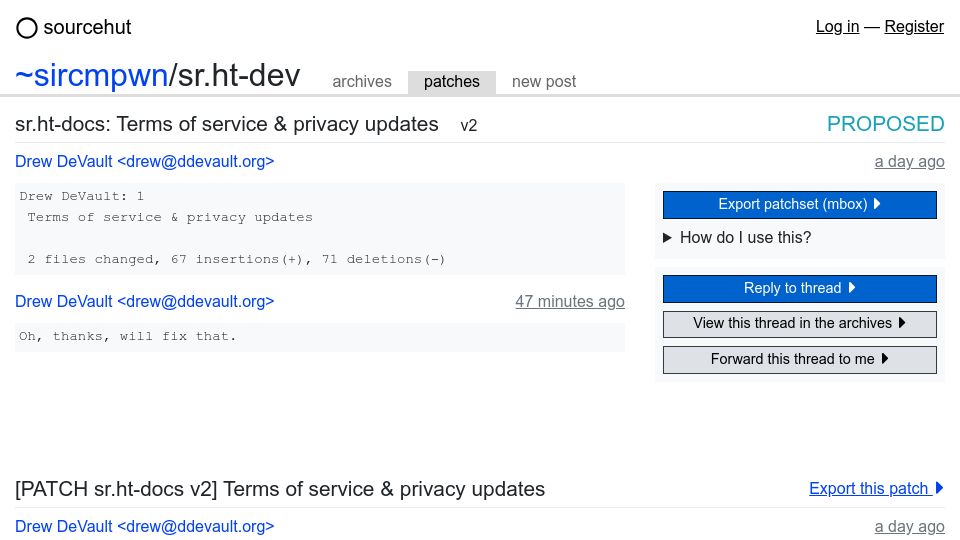Click the '[PATCH sr.ht-docs v2]' patch heading
This screenshot has height=540, width=960.
coord(280,489)
